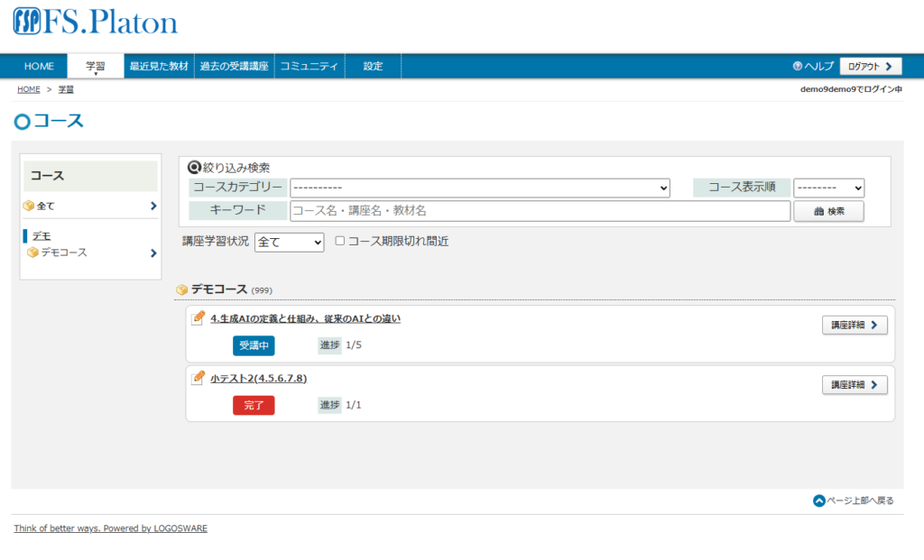Open the 最近見た教材 menu tab

coord(159,67)
